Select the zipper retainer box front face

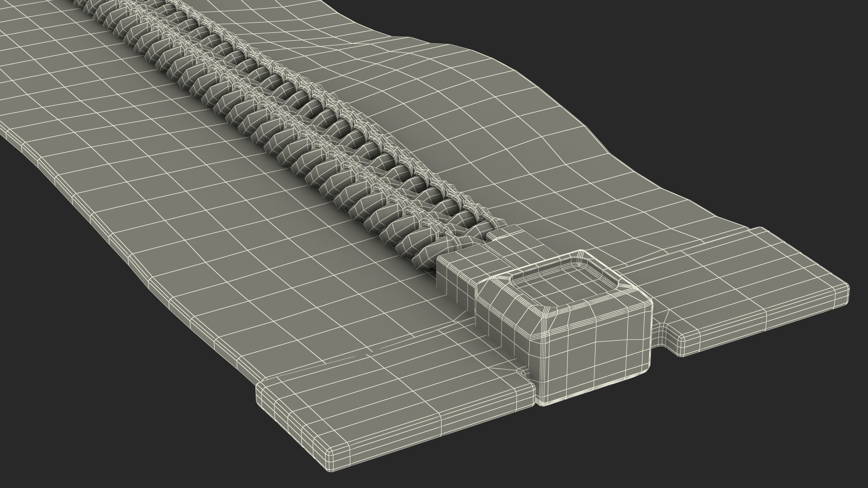[x=597, y=357]
